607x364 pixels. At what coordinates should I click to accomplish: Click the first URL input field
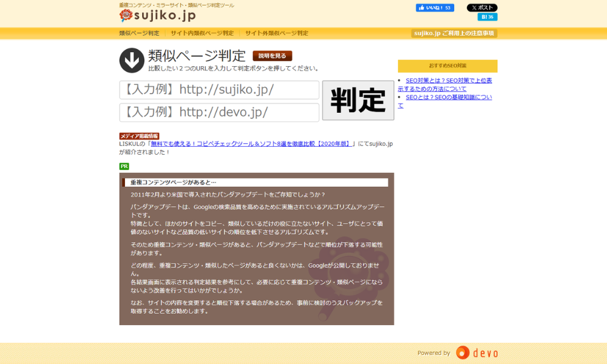pos(219,90)
